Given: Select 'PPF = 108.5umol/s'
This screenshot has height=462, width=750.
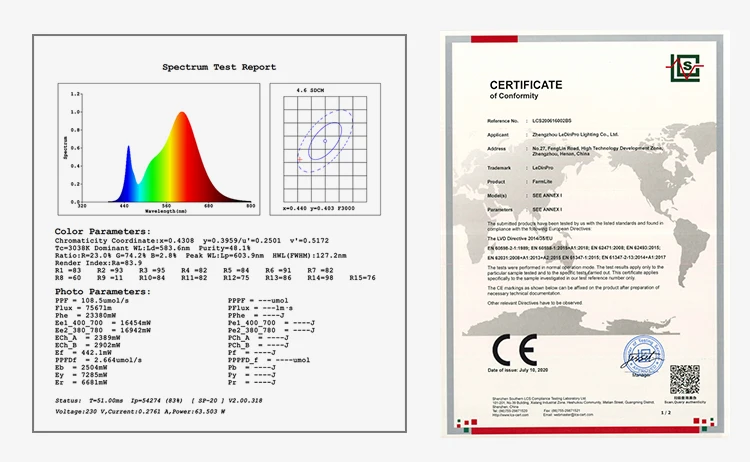Looking at the screenshot, I should 92,300.
